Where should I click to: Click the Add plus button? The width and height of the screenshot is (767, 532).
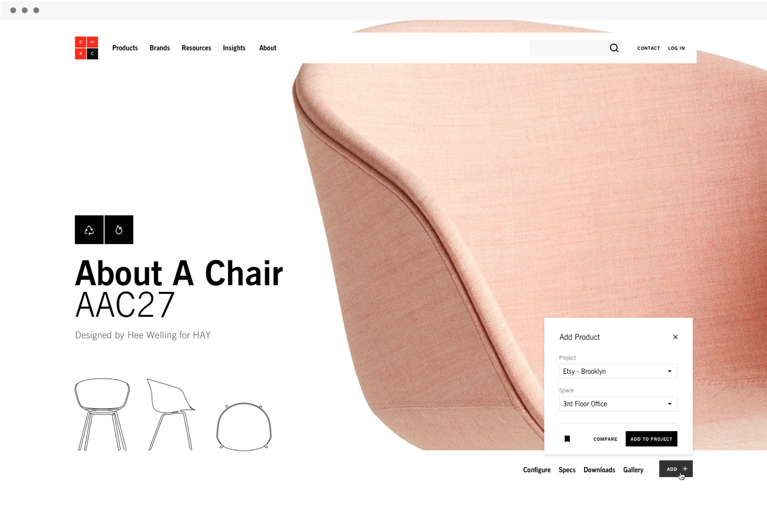click(x=676, y=469)
